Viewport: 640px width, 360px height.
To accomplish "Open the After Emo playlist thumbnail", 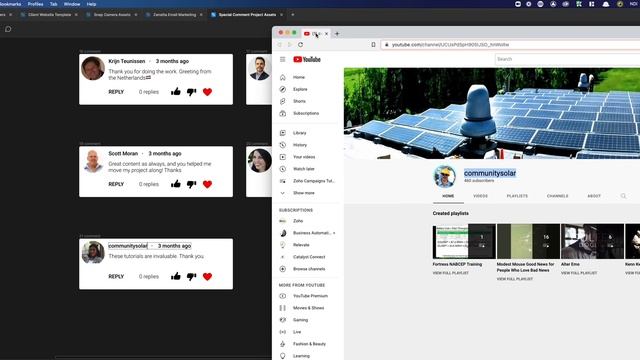I will pyautogui.click(x=592, y=241).
